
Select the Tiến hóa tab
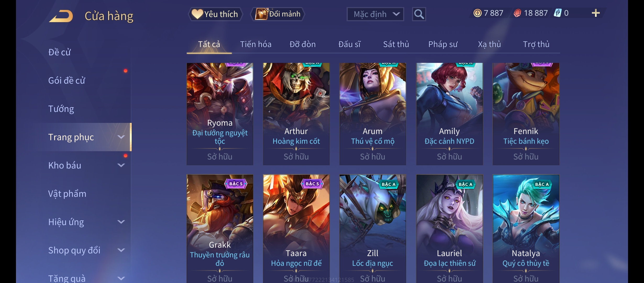256,44
